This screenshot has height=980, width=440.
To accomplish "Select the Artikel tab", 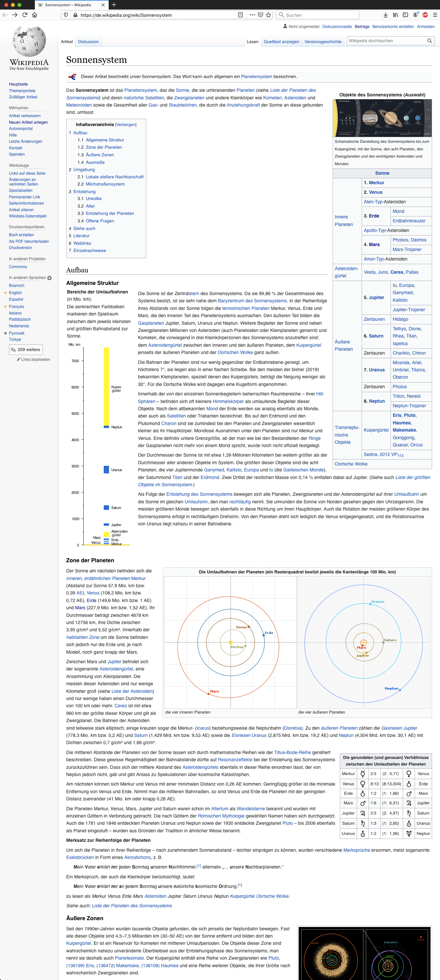I will (67, 41).
